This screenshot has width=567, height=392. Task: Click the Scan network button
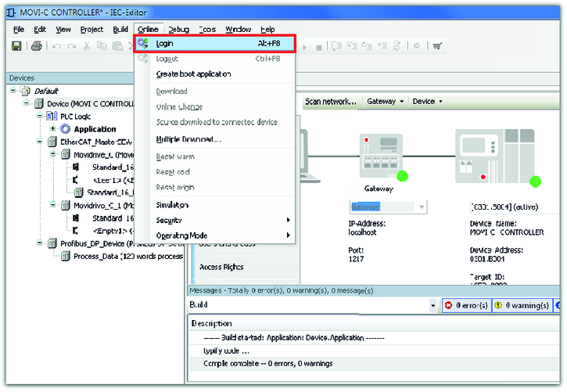(x=331, y=102)
